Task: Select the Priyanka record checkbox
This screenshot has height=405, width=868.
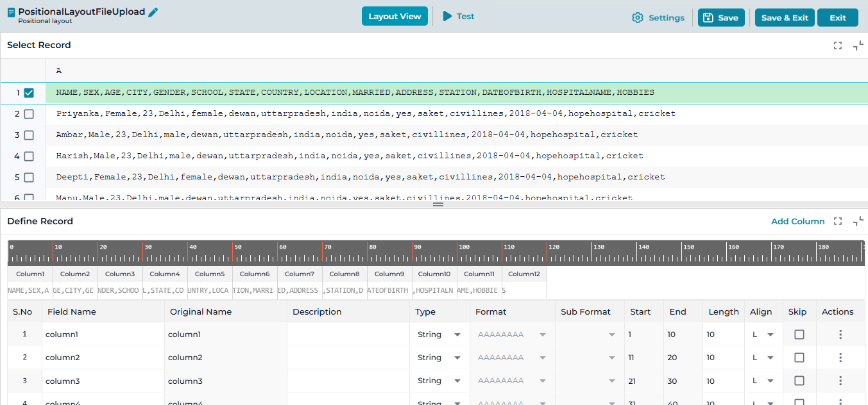Action: pyautogui.click(x=29, y=114)
